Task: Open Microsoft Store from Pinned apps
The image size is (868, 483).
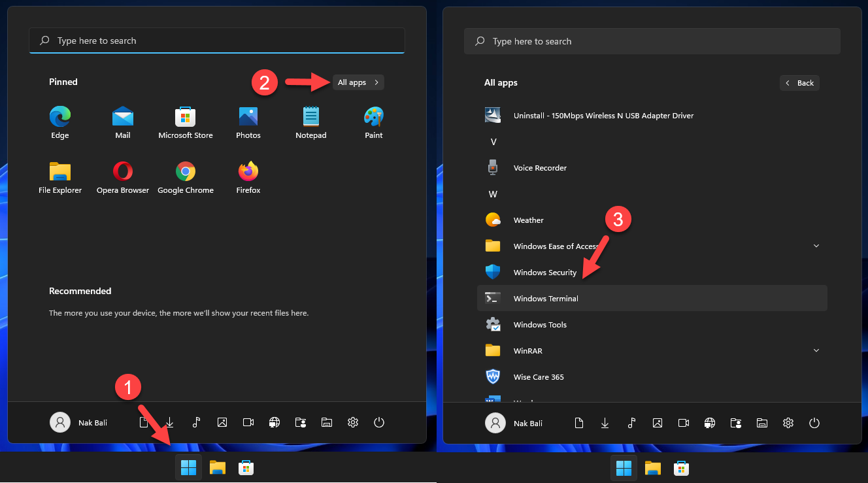Action: click(x=185, y=122)
